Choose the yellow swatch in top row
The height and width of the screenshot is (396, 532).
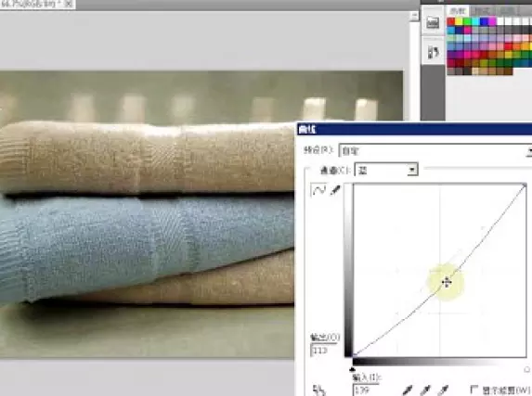(459, 21)
